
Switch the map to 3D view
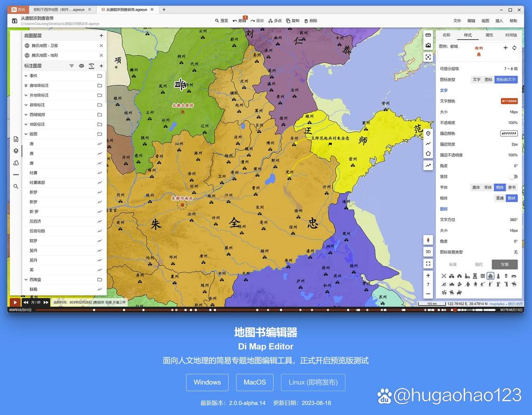pos(428,252)
